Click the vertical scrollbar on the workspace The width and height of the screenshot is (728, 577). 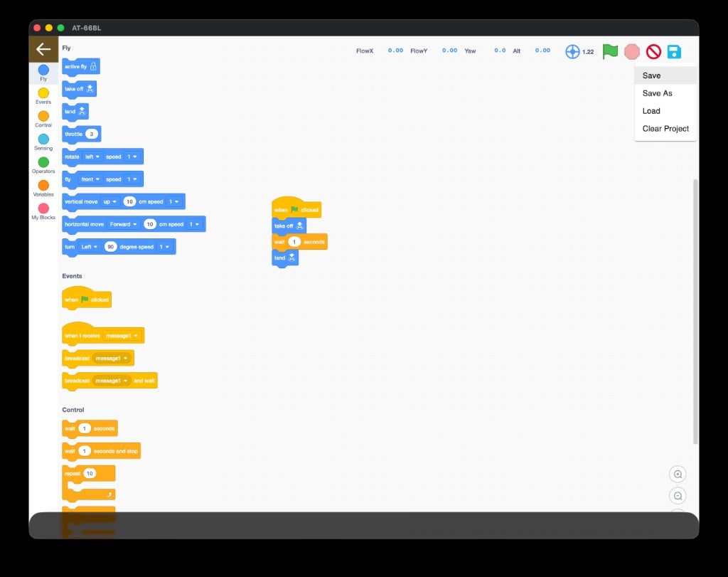point(695,311)
